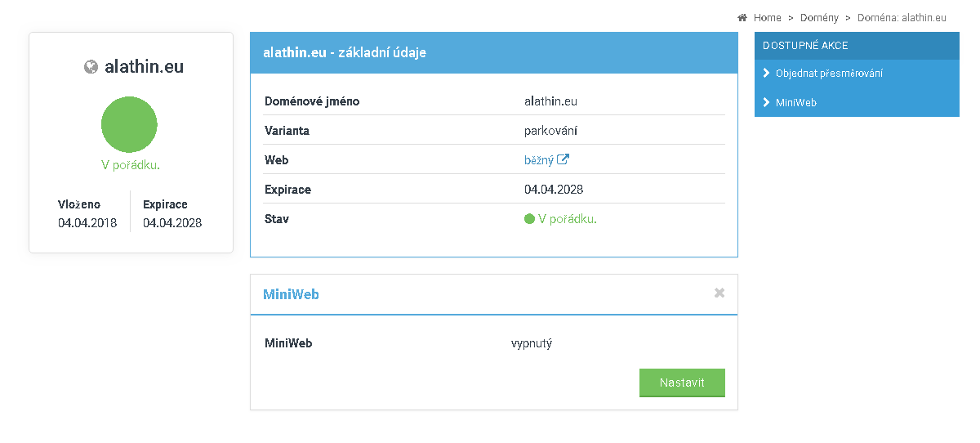This screenshot has width=980, height=443.
Task: Click the large green status circle
Action: [x=129, y=124]
